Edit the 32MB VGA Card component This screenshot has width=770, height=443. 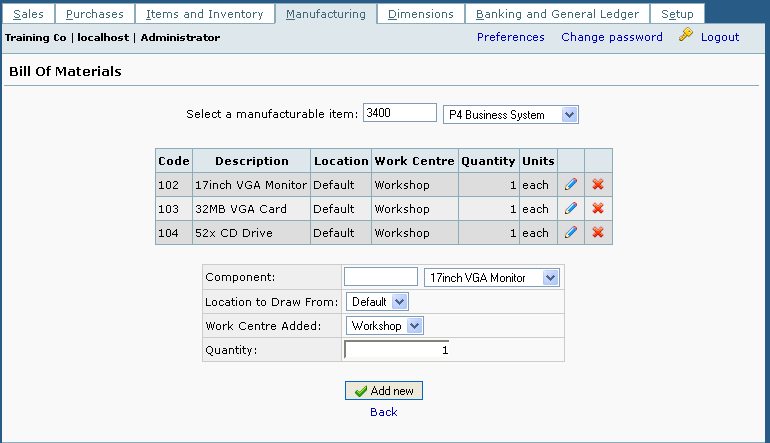[x=570, y=209]
